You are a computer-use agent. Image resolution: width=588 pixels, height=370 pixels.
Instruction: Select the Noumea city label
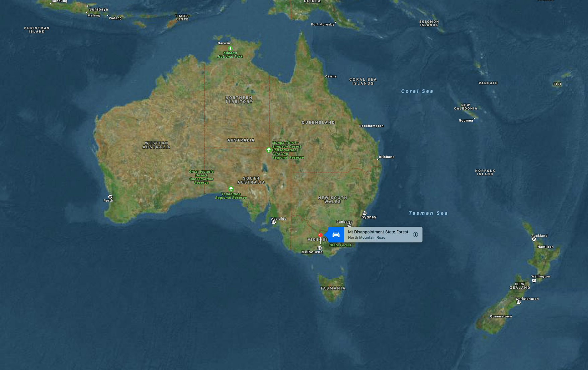coord(466,121)
